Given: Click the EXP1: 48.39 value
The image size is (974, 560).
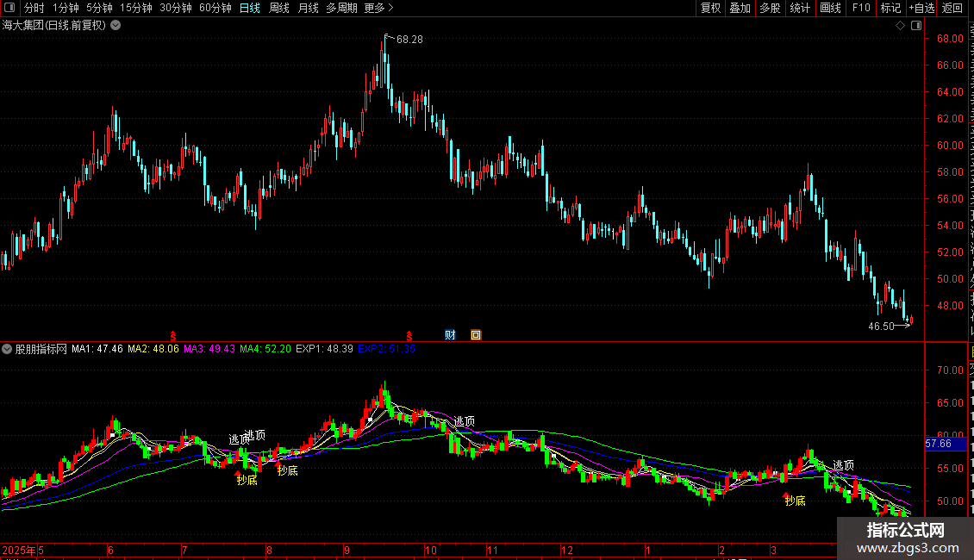Looking at the screenshot, I should [x=324, y=349].
